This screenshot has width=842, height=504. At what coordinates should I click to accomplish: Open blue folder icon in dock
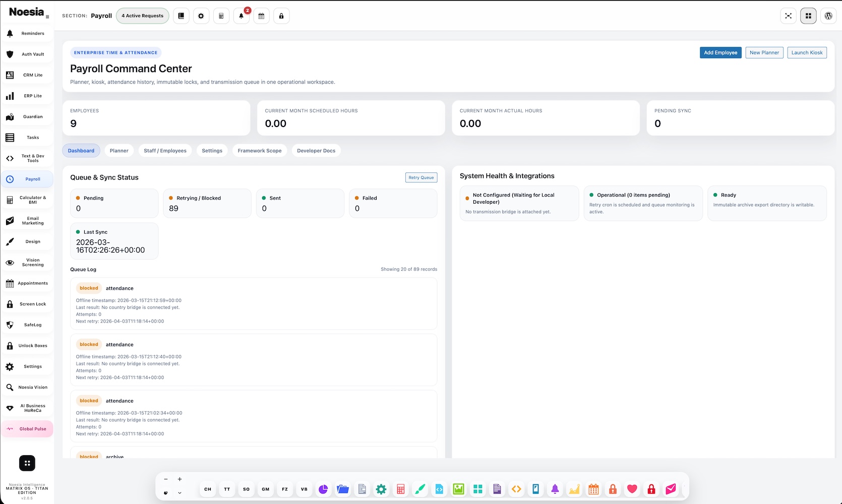(343, 489)
